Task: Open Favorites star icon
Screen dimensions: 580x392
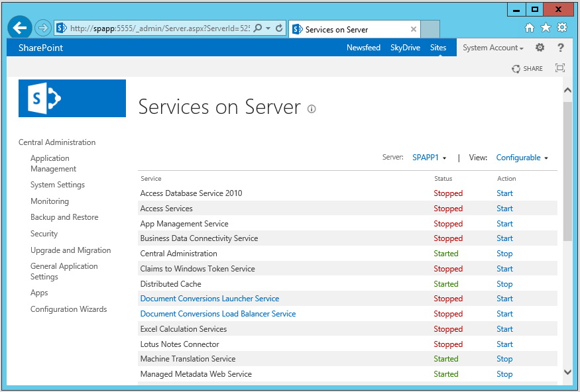Action: 546,28
